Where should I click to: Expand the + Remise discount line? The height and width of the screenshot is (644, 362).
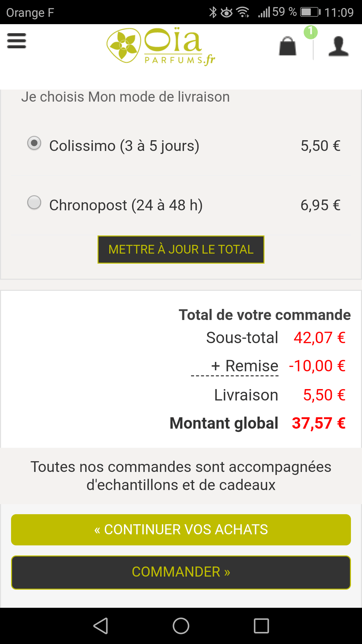point(245,366)
